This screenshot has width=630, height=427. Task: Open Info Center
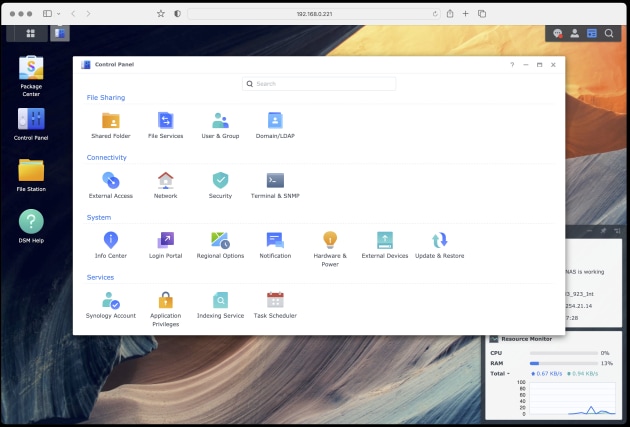[x=110, y=245]
